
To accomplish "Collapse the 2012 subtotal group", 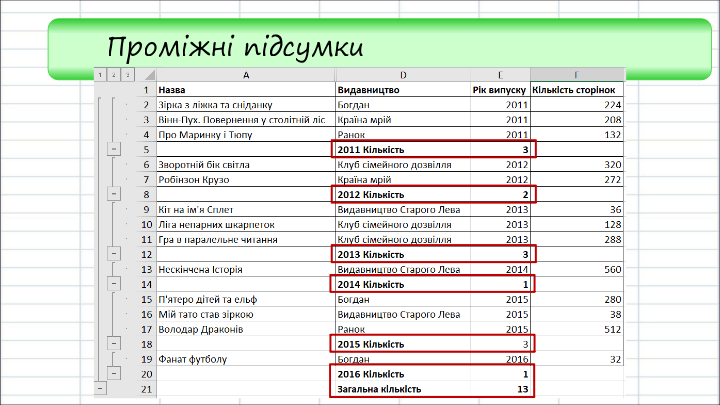I will (x=113, y=194).
